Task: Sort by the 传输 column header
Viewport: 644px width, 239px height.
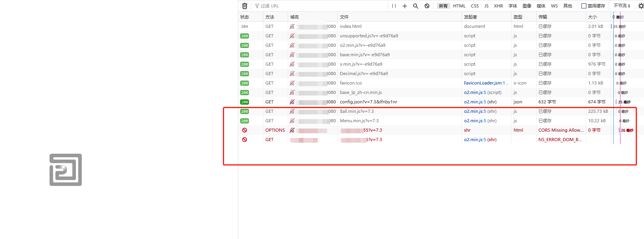Action: [x=561, y=17]
